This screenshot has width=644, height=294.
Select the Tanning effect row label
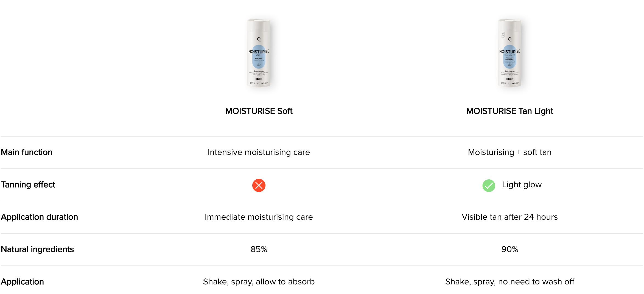pyautogui.click(x=28, y=185)
